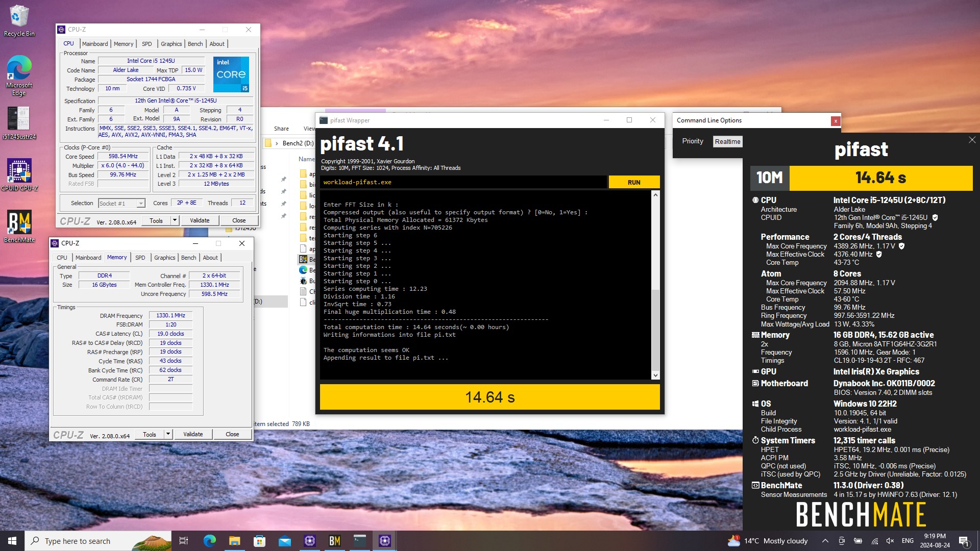Image resolution: width=980 pixels, height=551 pixels.
Task: Click the pifast Wrapper title bar icon
Action: [x=324, y=120]
